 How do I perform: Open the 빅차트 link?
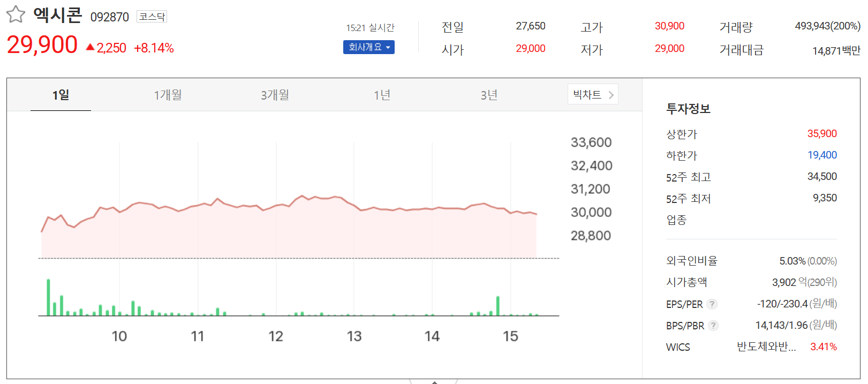[593, 94]
